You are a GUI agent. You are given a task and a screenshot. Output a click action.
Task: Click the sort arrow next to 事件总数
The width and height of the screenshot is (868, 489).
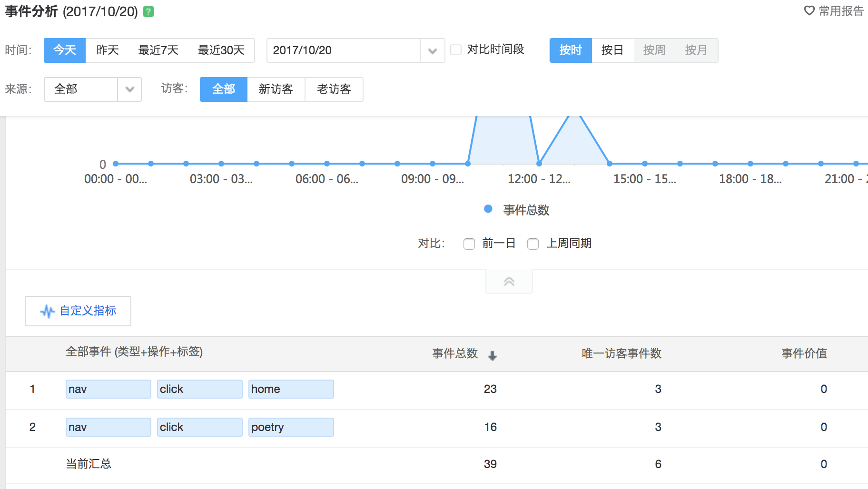(493, 355)
